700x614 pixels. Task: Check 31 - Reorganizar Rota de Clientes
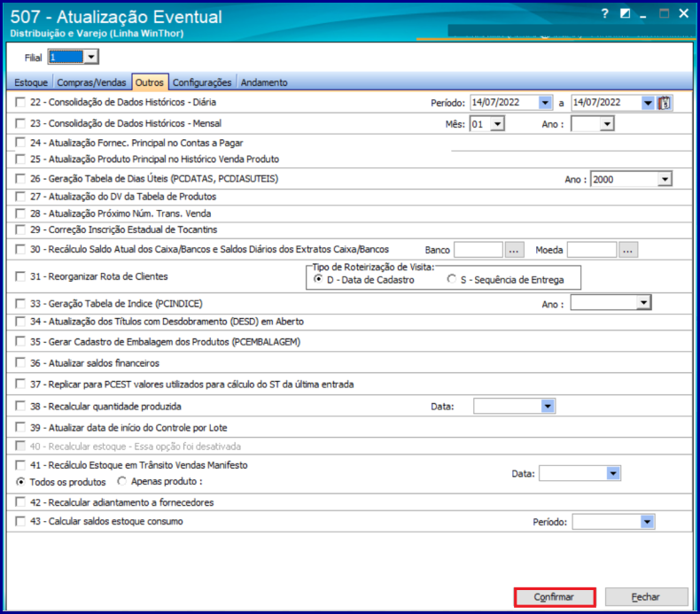click(20, 276)
